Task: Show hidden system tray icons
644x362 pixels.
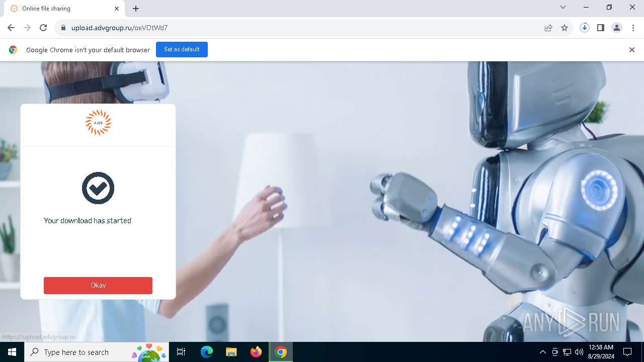Action: 542,352
